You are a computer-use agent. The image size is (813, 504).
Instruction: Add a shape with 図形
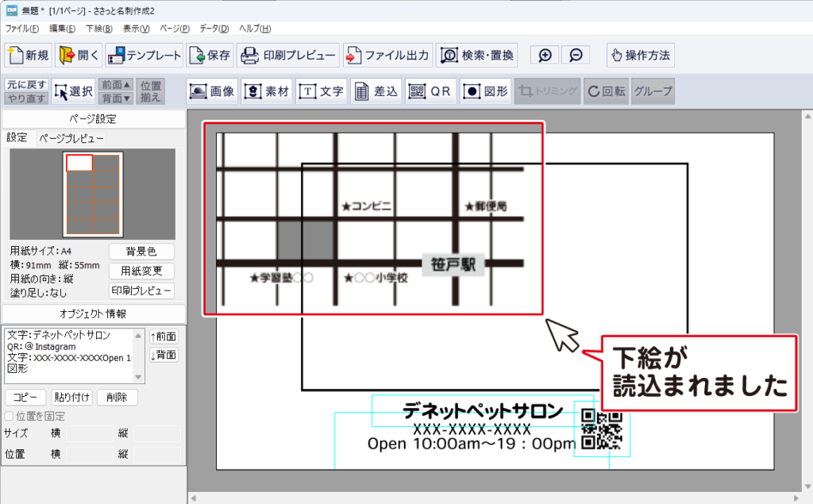[x=485, y=91]
